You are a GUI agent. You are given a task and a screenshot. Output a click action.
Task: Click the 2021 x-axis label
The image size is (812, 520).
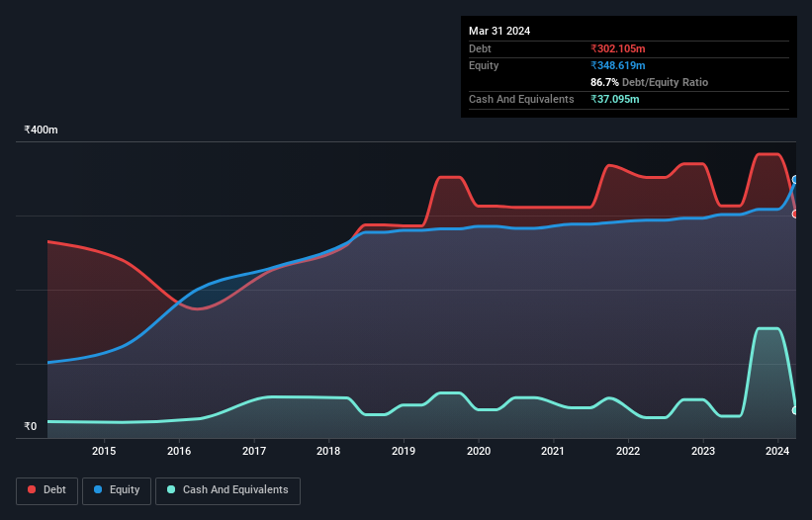pyautogui.click(x=553, y=451)
